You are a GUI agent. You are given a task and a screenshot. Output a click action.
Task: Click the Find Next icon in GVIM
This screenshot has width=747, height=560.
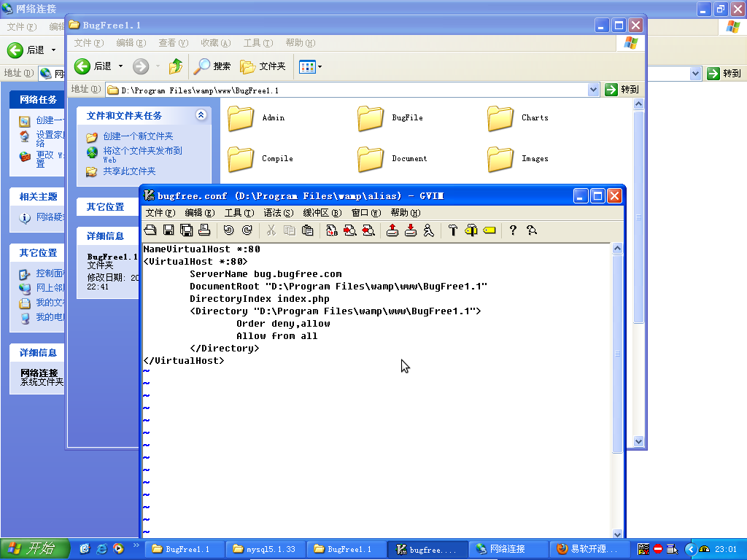pyautogui.click(x=350, y=230)
